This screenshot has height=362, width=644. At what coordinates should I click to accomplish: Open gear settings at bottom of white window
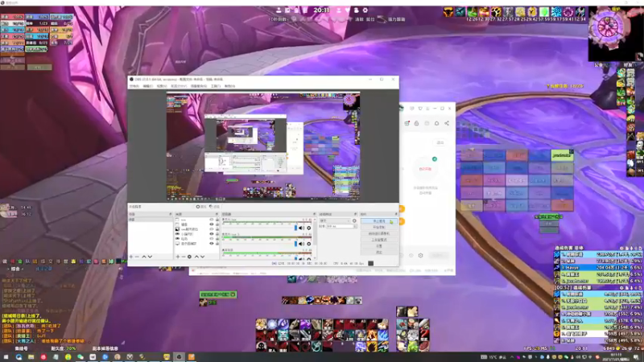point(420,255)
